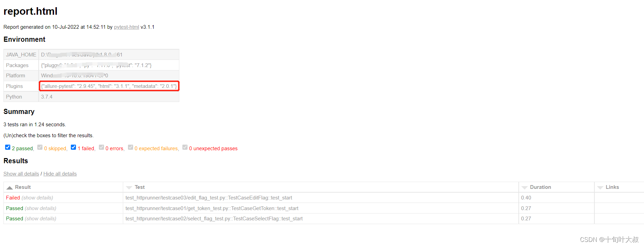Sort results by the Test column header

click(321, 187)
